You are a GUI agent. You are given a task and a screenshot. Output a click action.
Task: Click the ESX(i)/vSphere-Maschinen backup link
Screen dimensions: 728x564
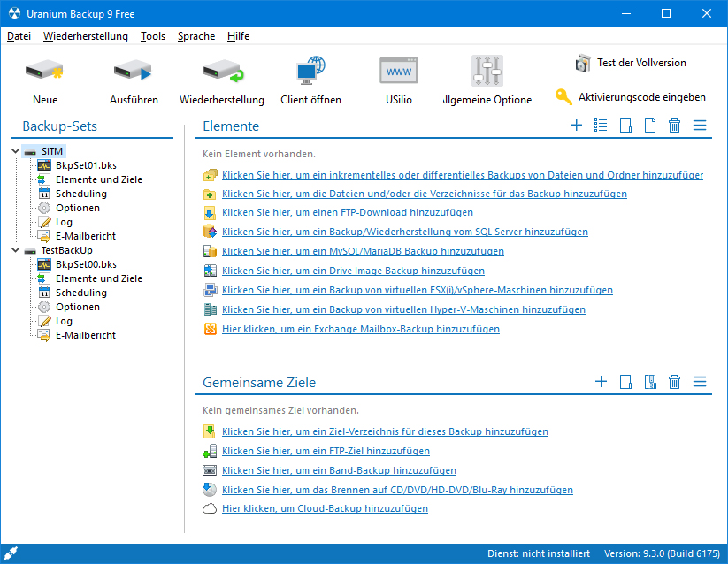(x=418, y=290)
